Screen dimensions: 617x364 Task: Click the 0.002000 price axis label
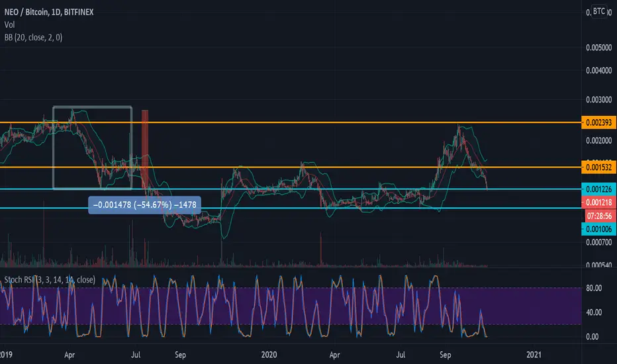(x=598, y=141)
